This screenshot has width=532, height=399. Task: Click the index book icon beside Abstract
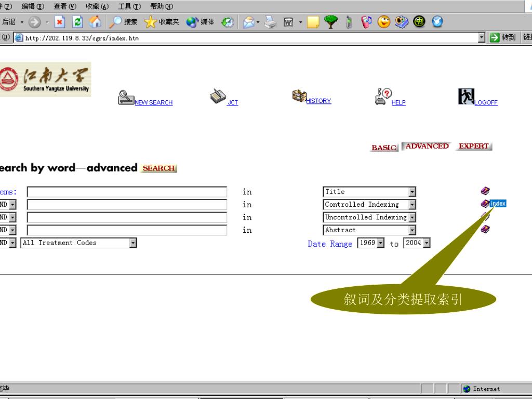pyautogui.click(x=485, y=229)
